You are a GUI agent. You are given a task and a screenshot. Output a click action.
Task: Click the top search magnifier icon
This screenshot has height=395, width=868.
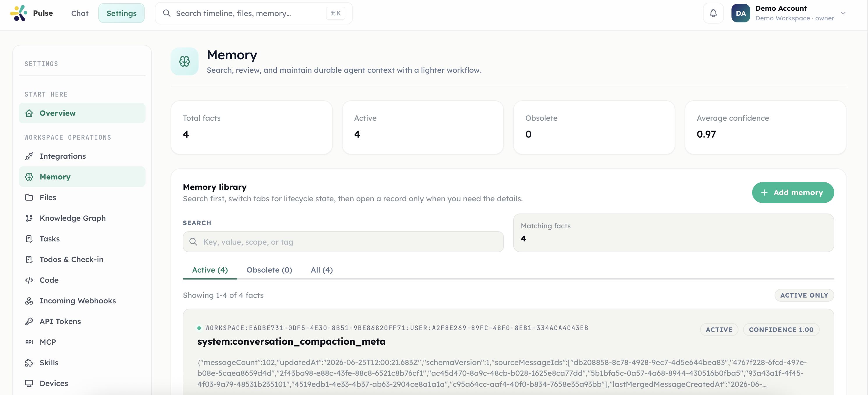[x=166, y=13]
